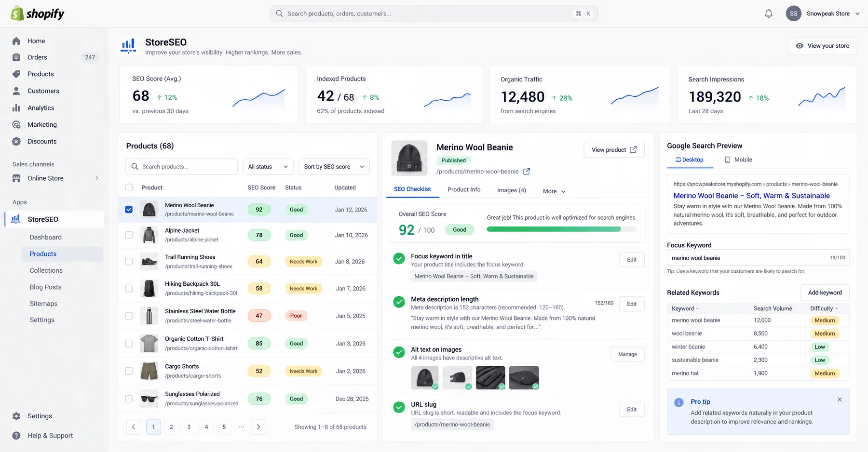Click the Help & Support question icon
Screen dimensions: 868x452
coord(16,436)
